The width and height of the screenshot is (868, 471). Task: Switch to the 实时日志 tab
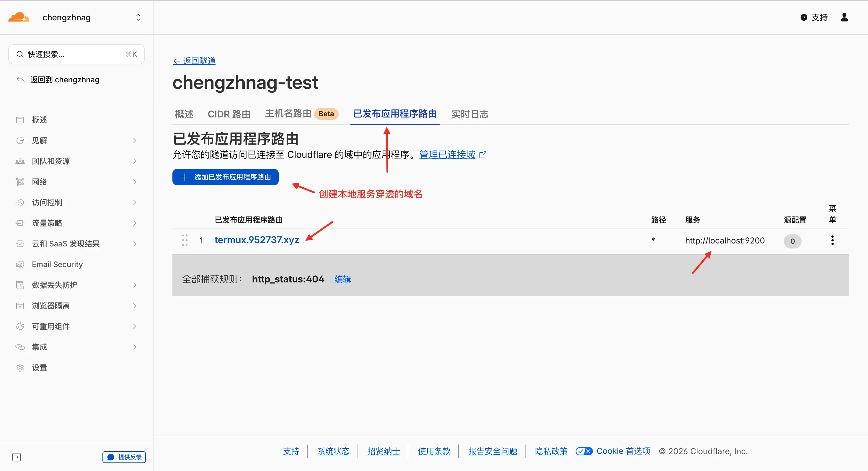coord(469,114)
